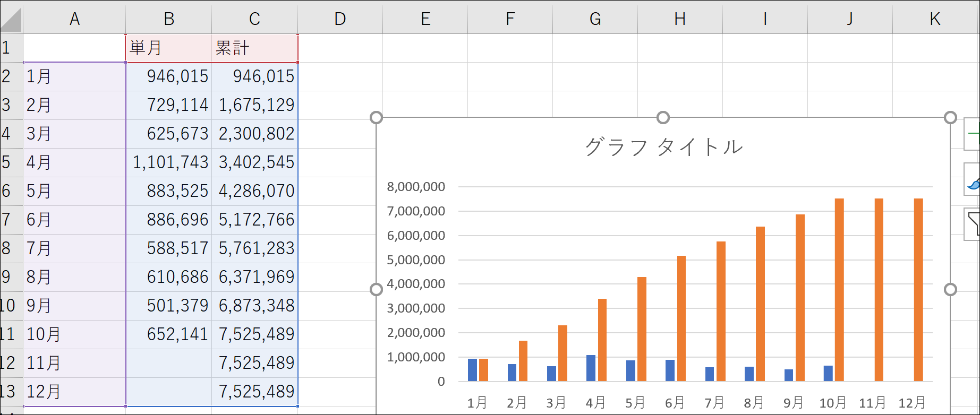Select the 12月 cell in column A
980x415 pixels.
pyautogui.click(x=74, y=392)
